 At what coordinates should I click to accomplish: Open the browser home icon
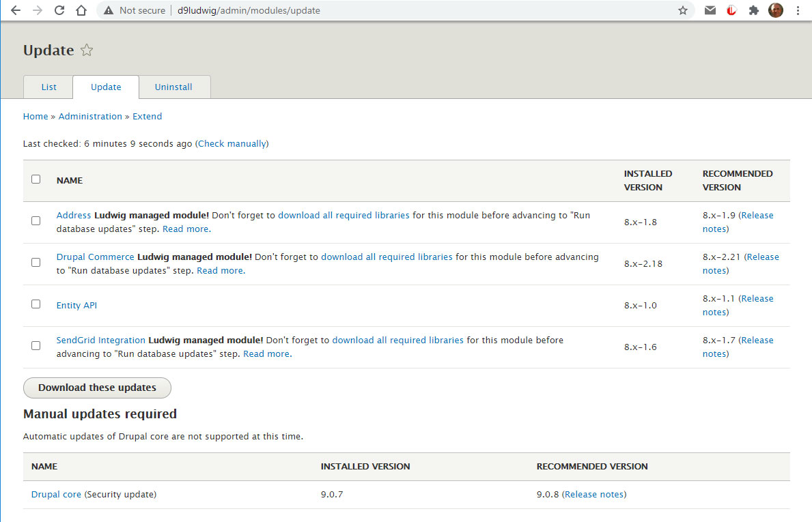pos(81,10)
